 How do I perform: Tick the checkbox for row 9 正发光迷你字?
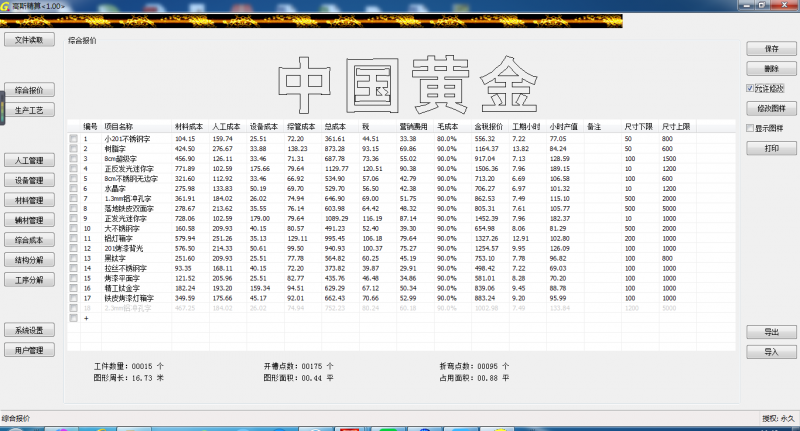73,218
